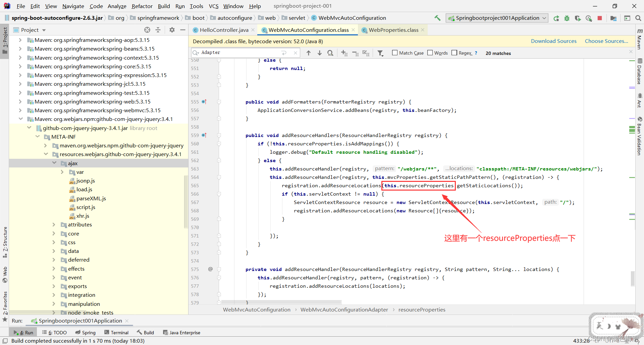Toggle the Words checkbox
644x345 pixels.
tap(430, 53)
